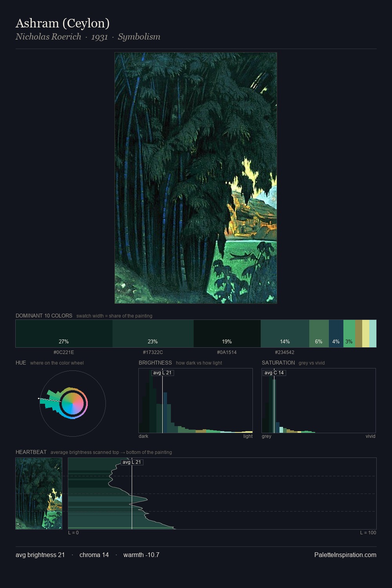This screenshot has width=392, height=588.
Task: Click the 'vivid' saturation axis label
Action: tap(370, 436)
